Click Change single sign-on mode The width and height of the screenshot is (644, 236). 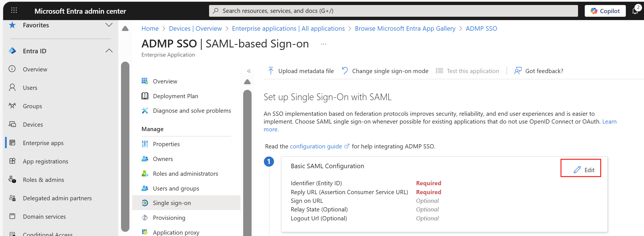click(x=385, y=71)
